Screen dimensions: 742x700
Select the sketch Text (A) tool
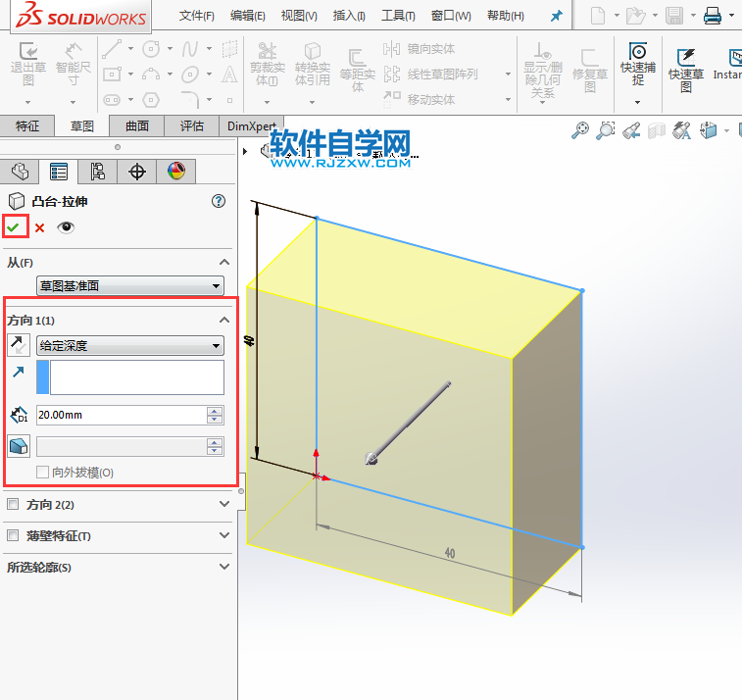[x=229, y=75]
